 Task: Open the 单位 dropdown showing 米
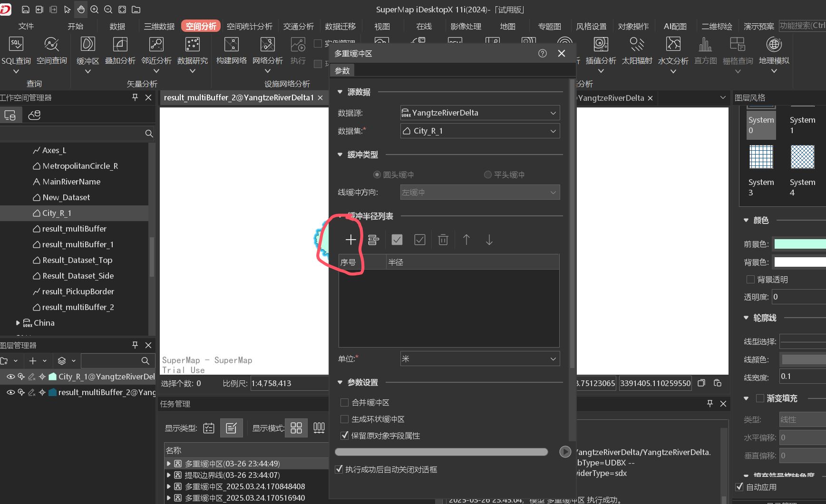pyautogui.click(x=480, y=359)
